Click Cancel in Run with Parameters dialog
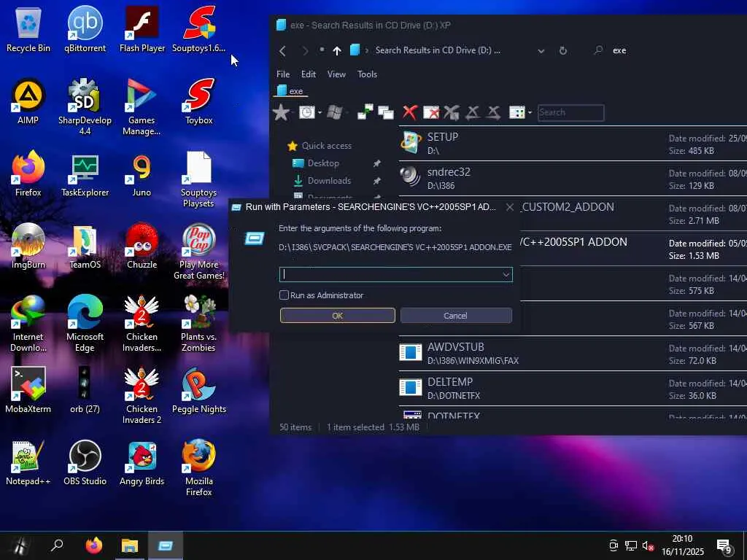 pyautogui.click(x=456, y=315)
